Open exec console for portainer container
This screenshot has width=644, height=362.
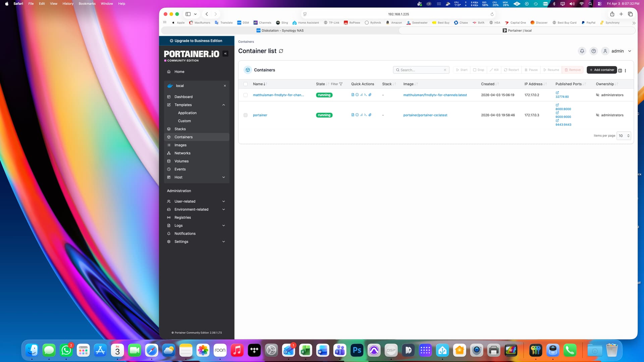point(365,115)
